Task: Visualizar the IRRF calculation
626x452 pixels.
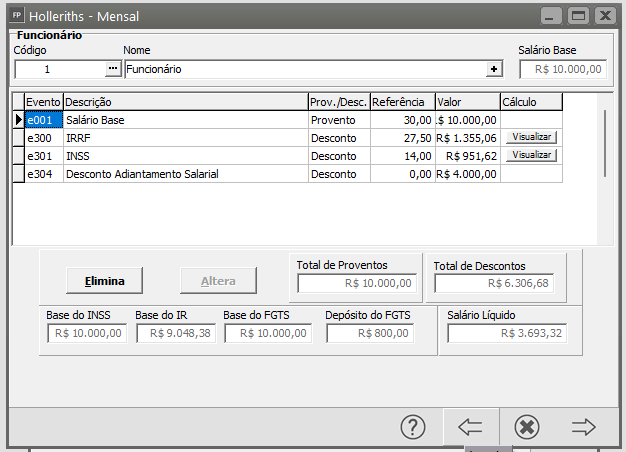Action: [x=531, y=137]
